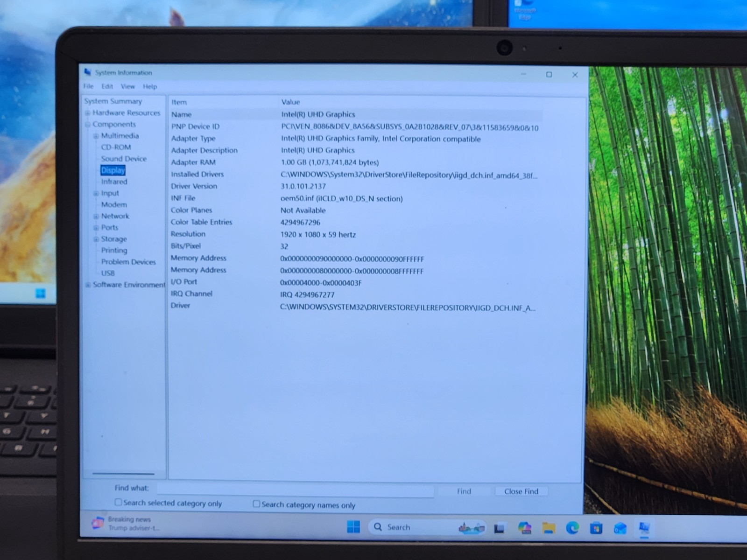This screenshot has height=560, width=747.
Task: Launch Copilot from the taskbar
Action: [525, 528]
